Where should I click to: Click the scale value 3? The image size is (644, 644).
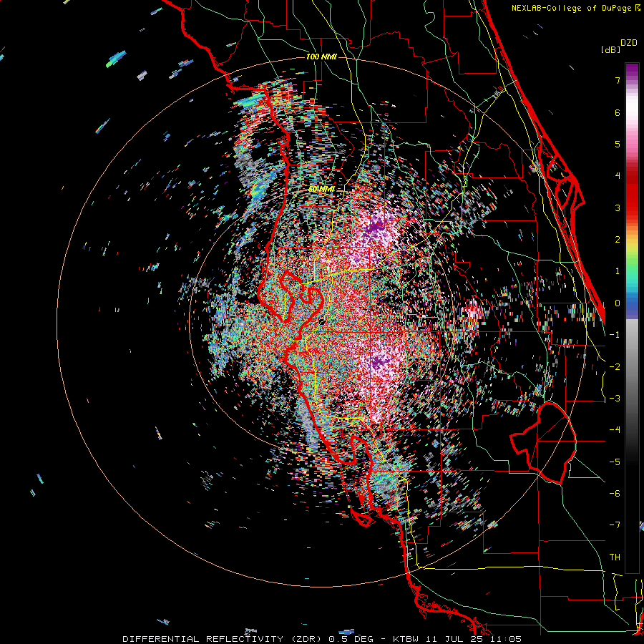[618, 208]
